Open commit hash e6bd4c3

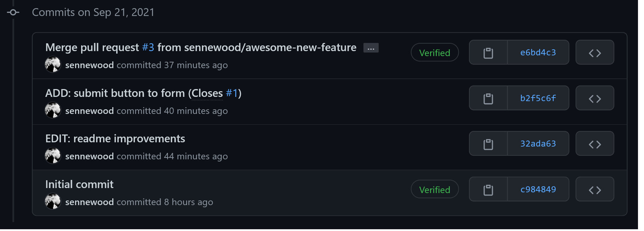point(538,53)
